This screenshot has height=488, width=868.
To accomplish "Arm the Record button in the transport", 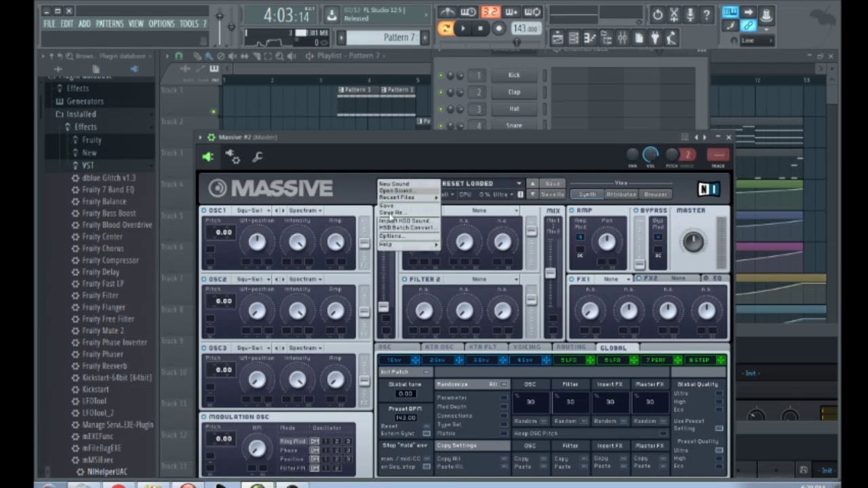I will point(498,28).
